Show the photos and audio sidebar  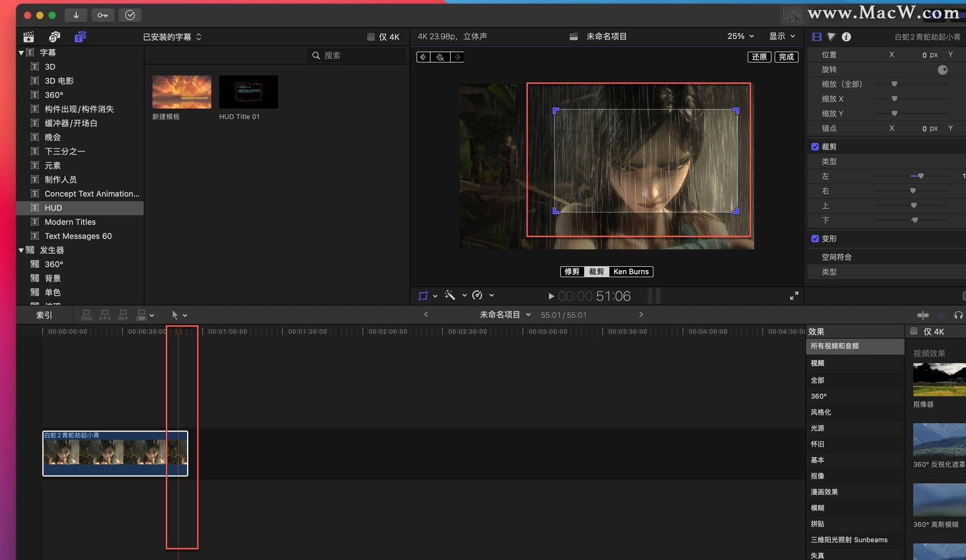point(54,37)
